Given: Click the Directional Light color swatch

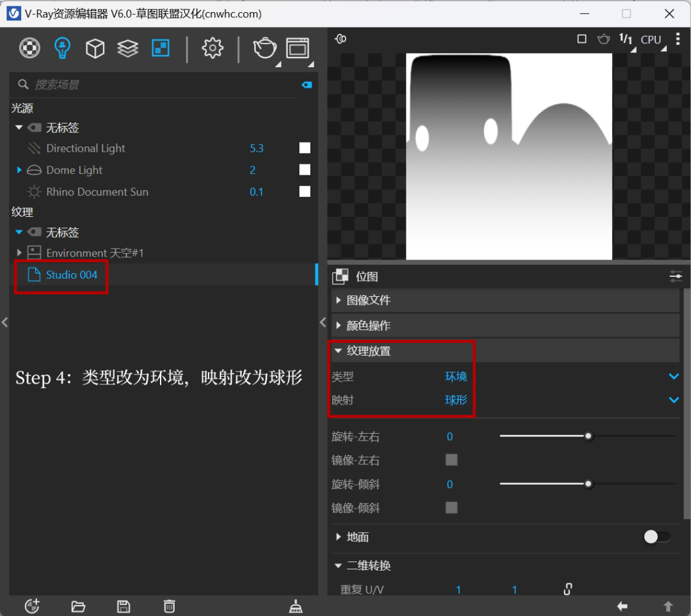Looking at the screenshot, I should 305,148.
